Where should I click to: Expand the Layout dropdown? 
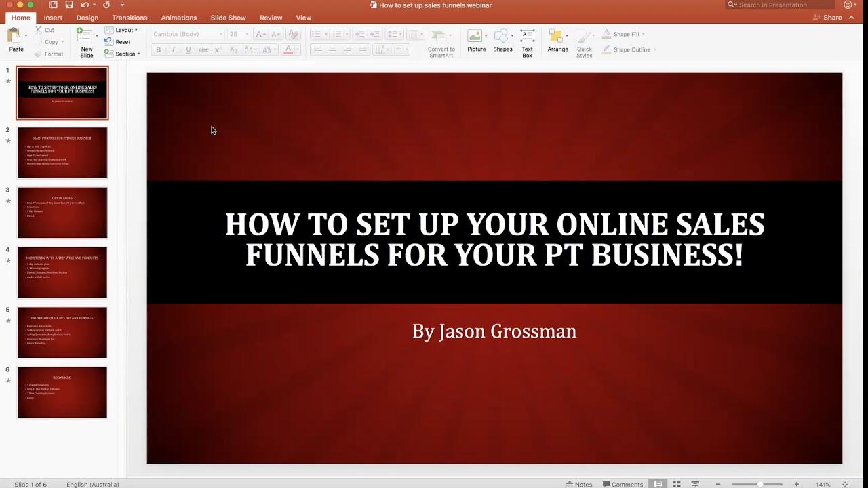[125, 30]
